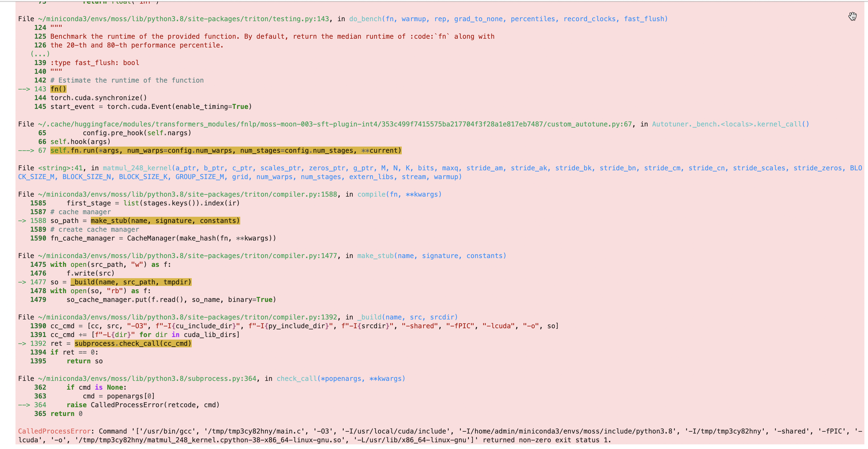Open the subprocess.py:364 file path
Viewport: 868px width, 449px height.
point(145,378)
